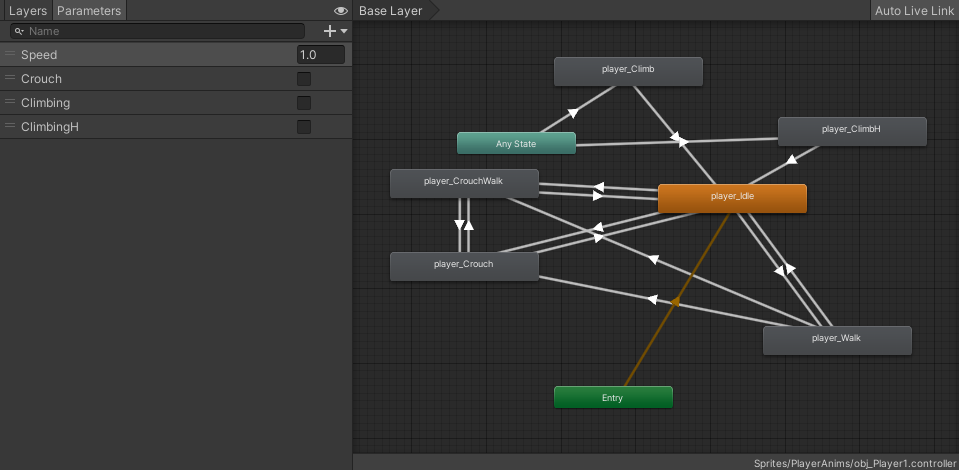
Task: Check the ClimbingH parameter checkbox
Action: [304, 127]
